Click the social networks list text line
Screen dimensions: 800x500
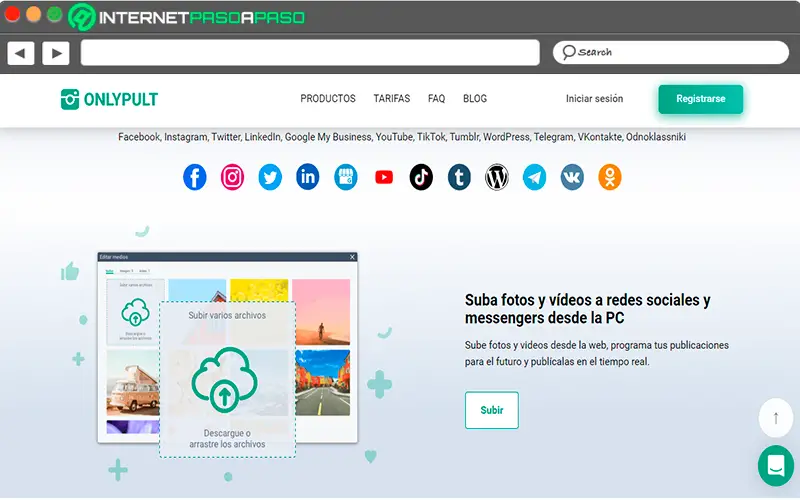coord(402,137)
